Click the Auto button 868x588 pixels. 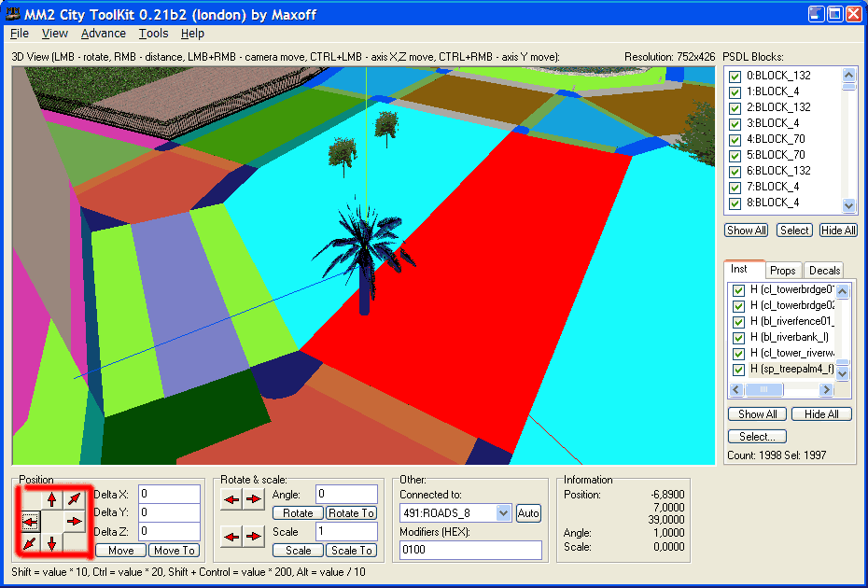tap(528, 512)
